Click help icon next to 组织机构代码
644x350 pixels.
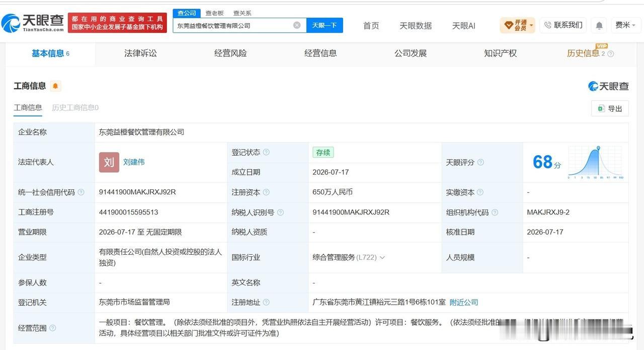(495, 213)
